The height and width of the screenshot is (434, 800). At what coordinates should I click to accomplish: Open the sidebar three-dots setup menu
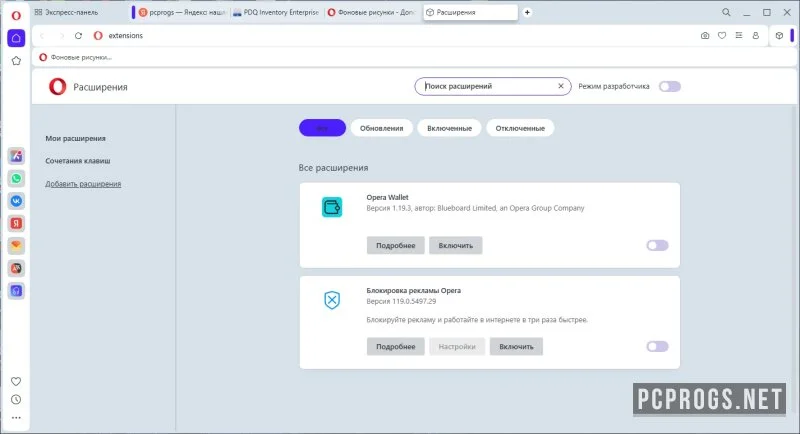16,418
